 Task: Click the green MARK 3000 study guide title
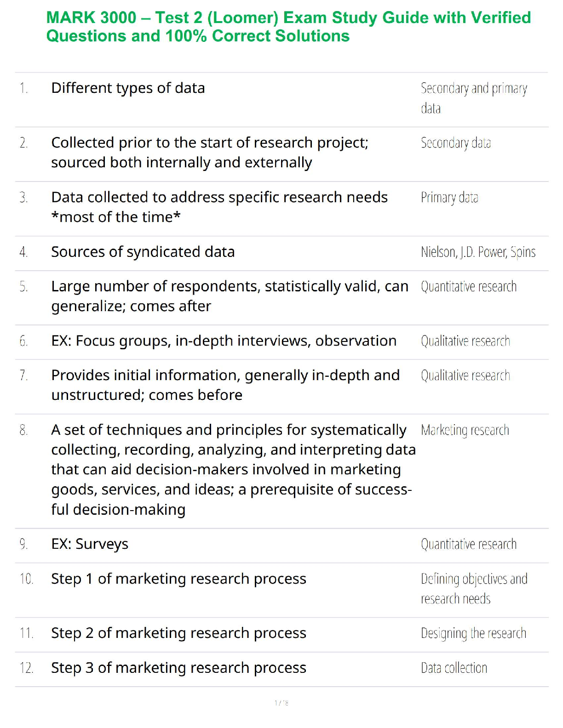[x=288, y=27]
